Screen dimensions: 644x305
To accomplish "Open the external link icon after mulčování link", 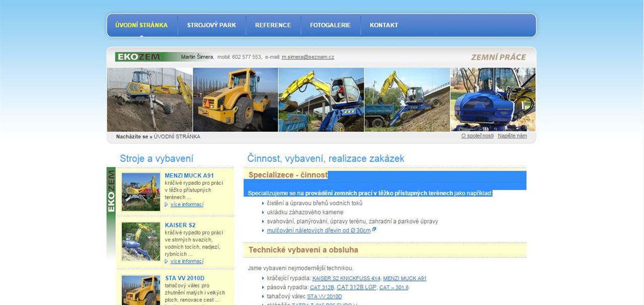I will click(374, 230).
